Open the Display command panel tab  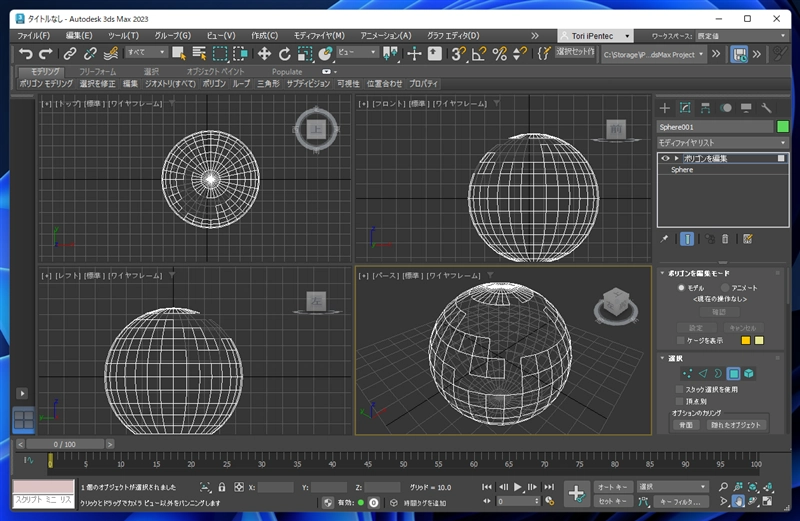746,108
